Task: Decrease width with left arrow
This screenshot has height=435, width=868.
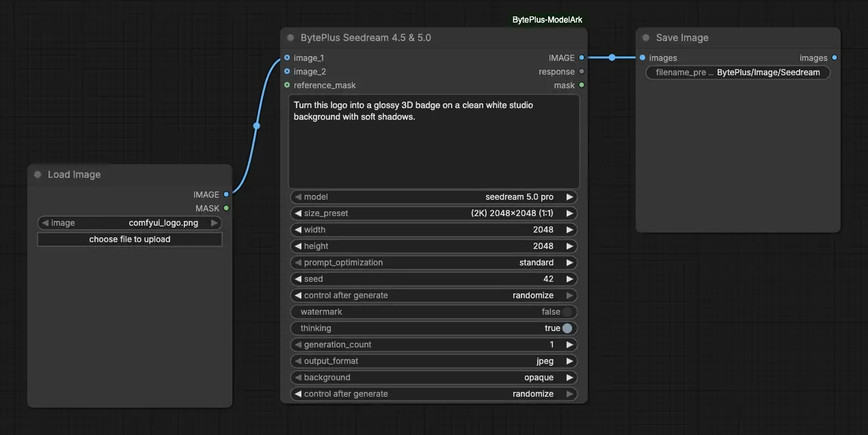Action: (298, 230)
